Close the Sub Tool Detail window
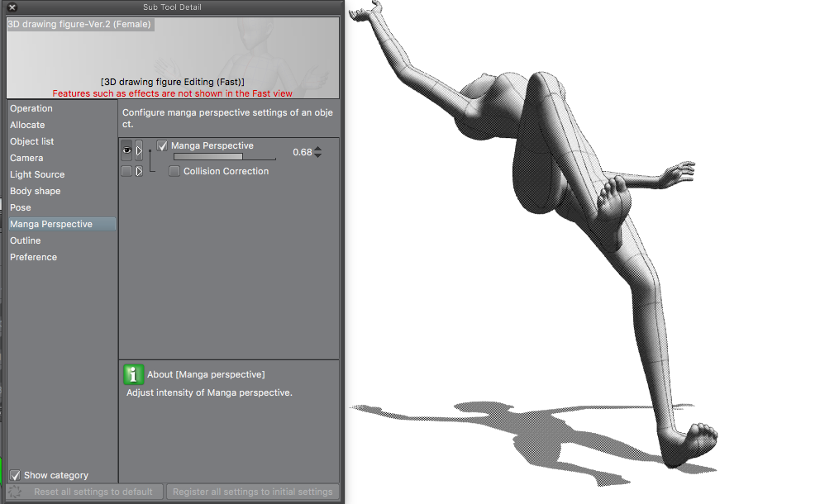This screenshot has width=820, height=504. [x=12, y=7]
